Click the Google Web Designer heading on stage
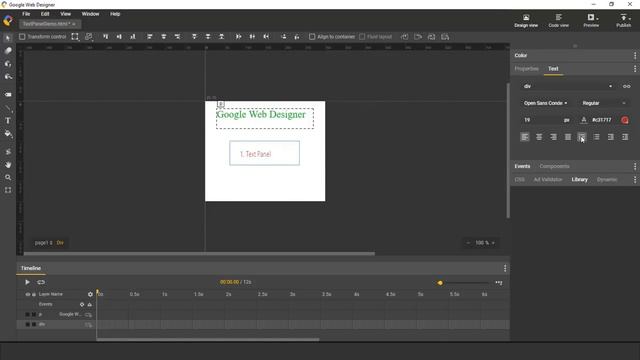 [261, 115]
